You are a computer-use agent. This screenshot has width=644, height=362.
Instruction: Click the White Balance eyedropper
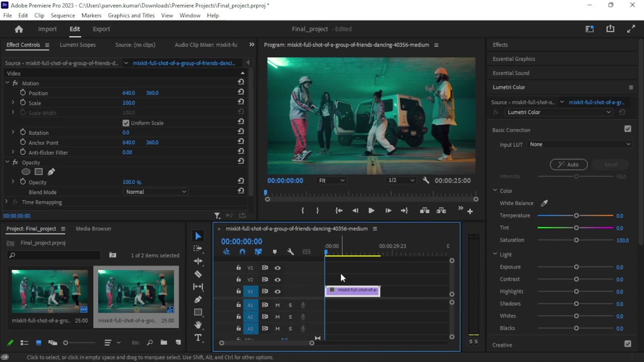[544, 203]
